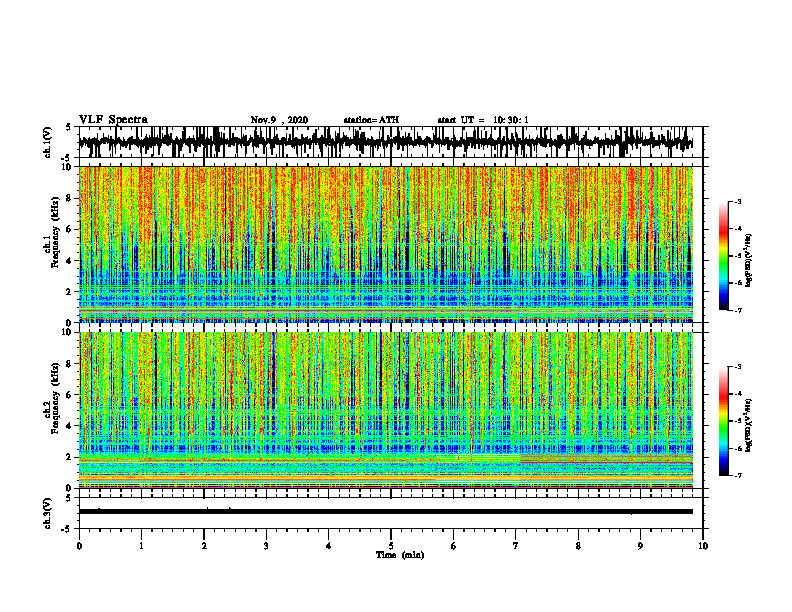Click the 'start UT = 10:30: 1' label
Viewport: 792px width, 612px height.
point(483,120)
